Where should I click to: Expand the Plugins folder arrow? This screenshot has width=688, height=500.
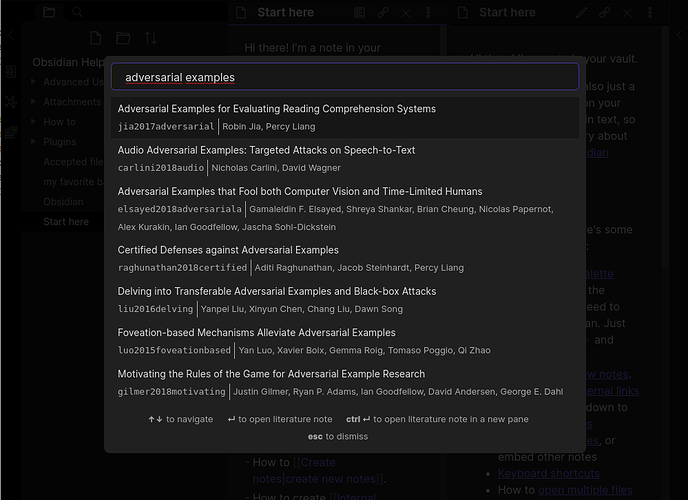[x=33, y=142]
